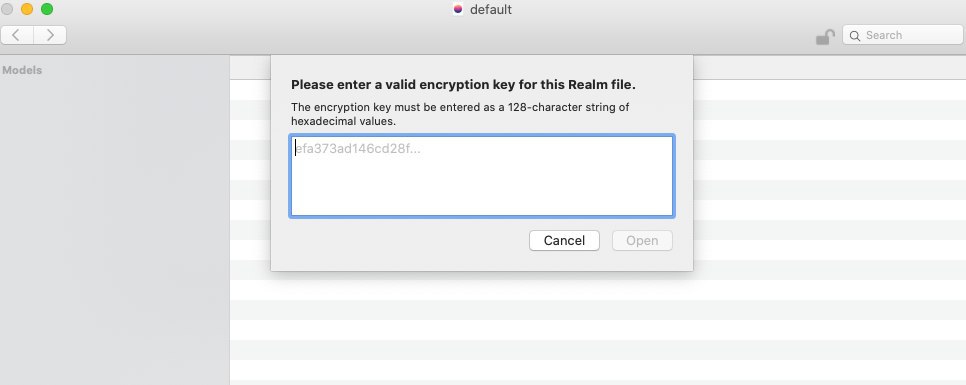Zoom window with the green button
This screenshot has width=966, height=385.
(47, 9)
